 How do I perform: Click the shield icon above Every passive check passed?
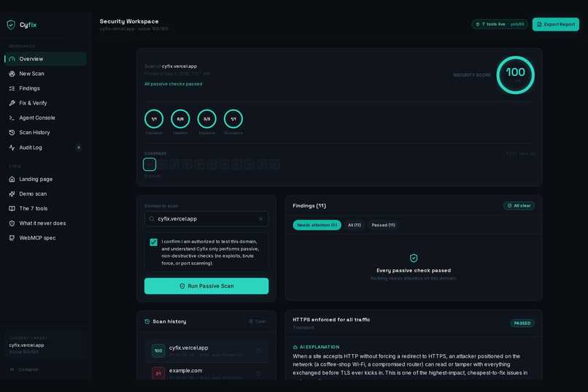click(x=414, y=258)
